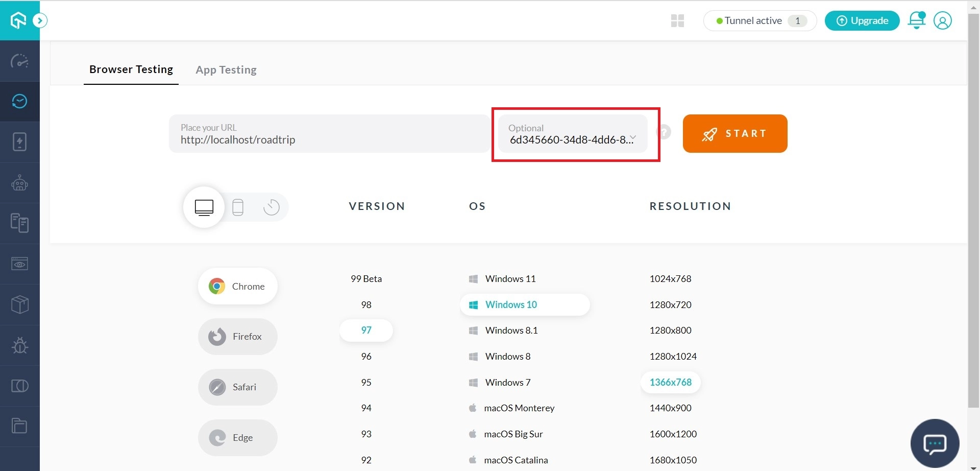
Task: Click the Upgrade button
Action: (x=862, y=21)
